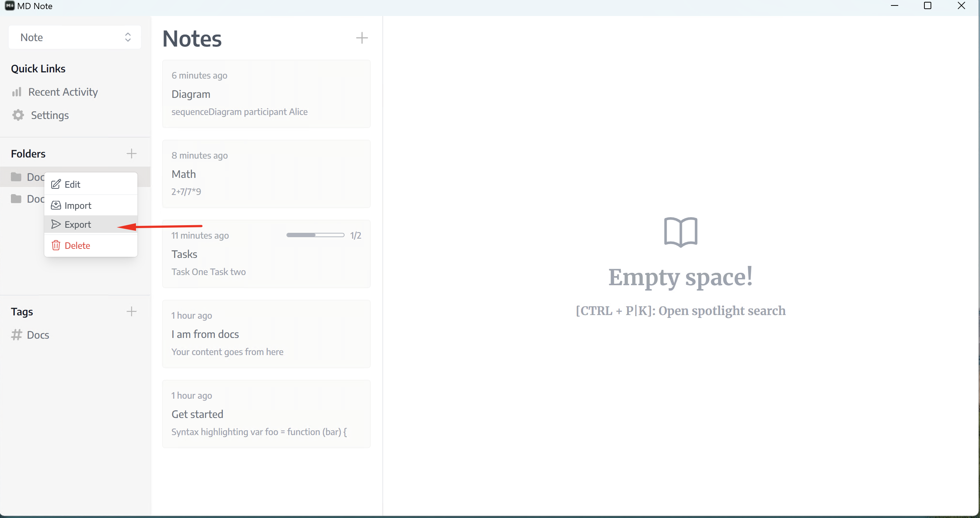Click the trash can icon next to Delete

tap(56, 246)
